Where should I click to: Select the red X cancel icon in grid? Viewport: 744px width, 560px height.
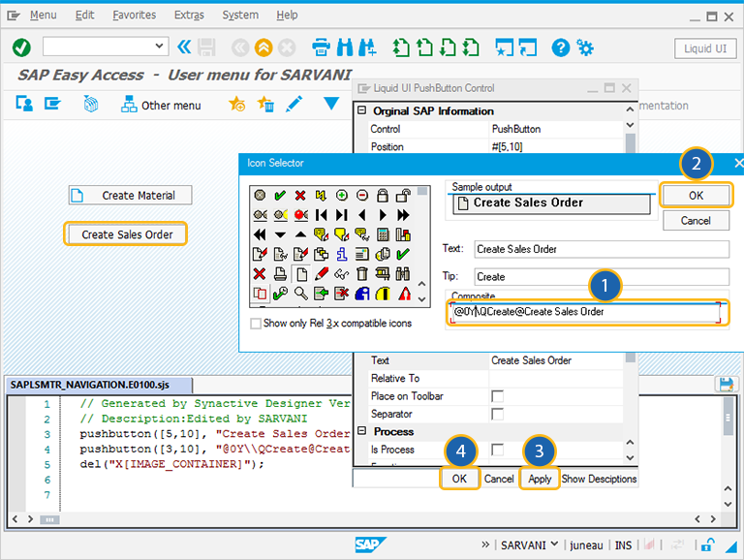(300, 195)
